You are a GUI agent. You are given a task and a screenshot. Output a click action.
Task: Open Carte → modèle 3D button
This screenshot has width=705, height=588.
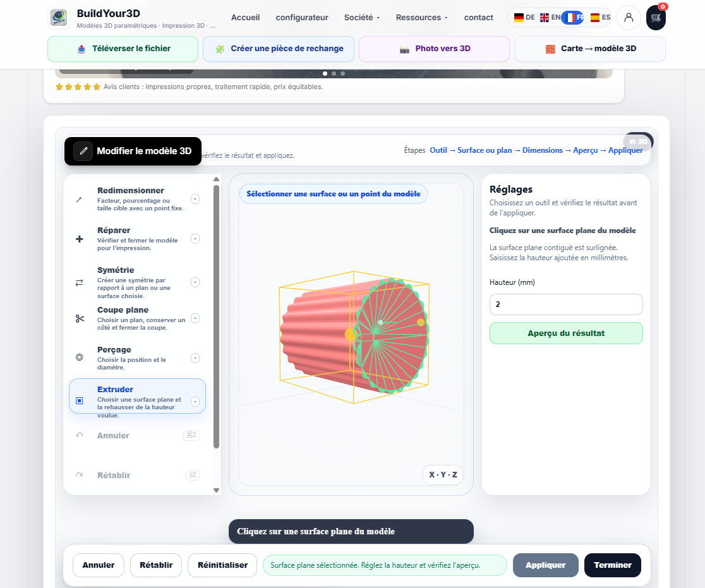[590, 49]
